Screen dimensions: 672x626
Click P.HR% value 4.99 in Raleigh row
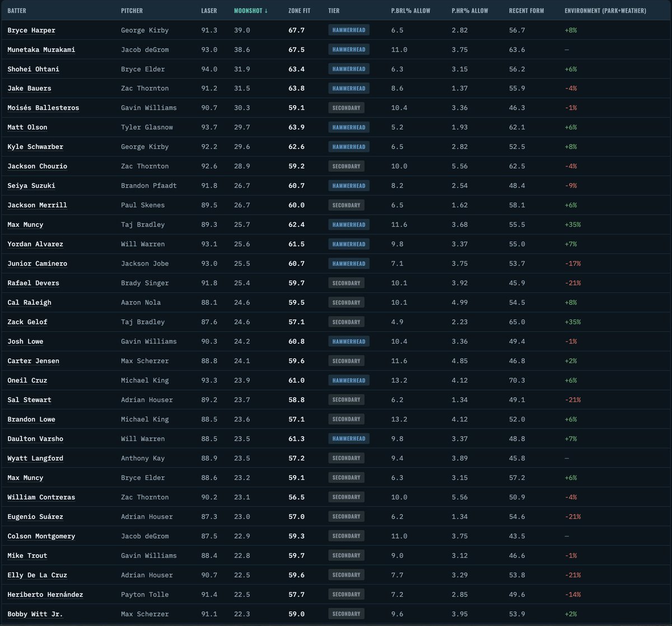point(459,303)
